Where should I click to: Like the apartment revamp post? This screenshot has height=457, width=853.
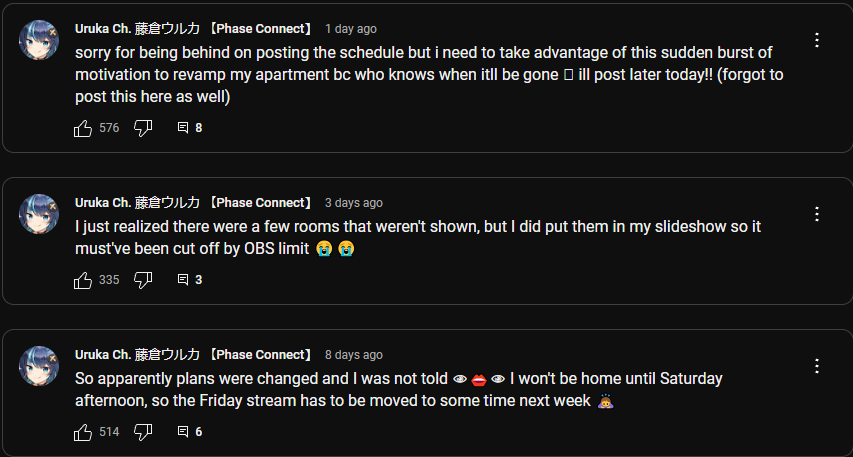(x=83, y=128)
